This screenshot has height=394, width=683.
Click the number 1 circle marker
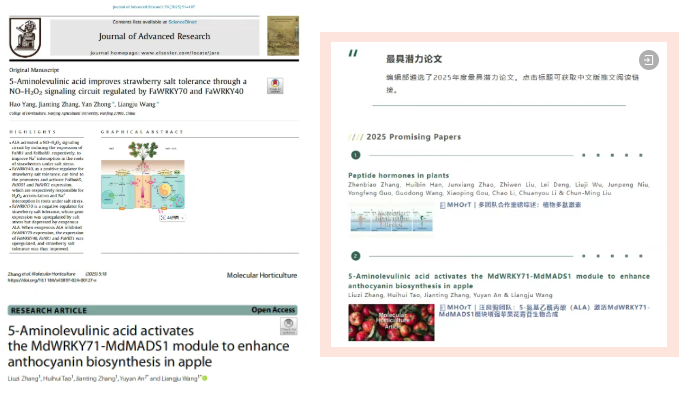355,155
